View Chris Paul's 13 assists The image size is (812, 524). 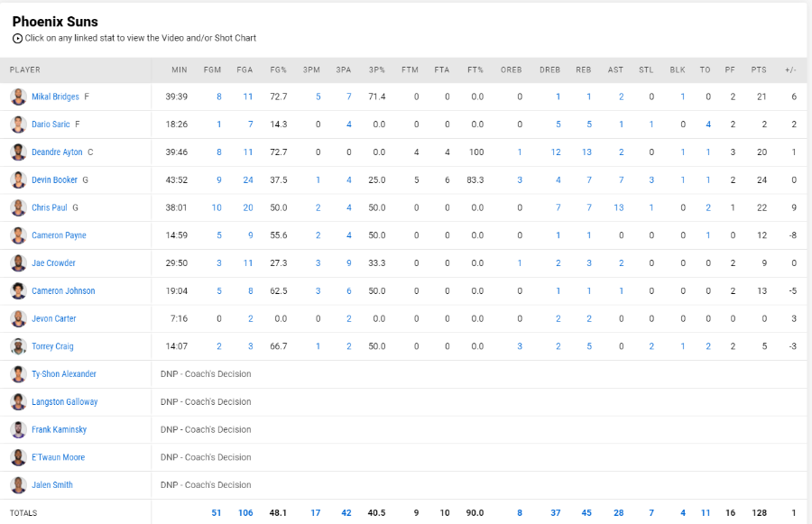pyautogui.click(x=618, y=207)
